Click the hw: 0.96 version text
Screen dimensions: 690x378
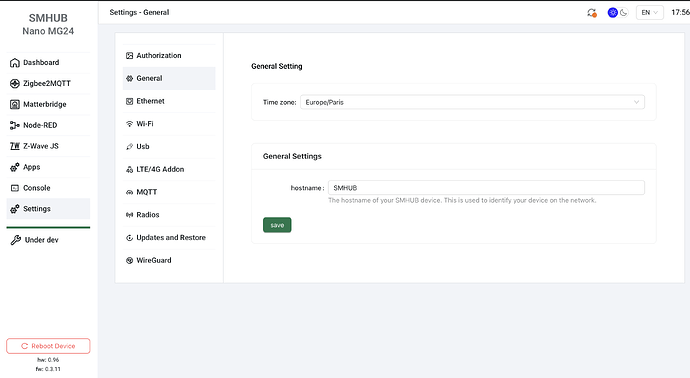48,360
